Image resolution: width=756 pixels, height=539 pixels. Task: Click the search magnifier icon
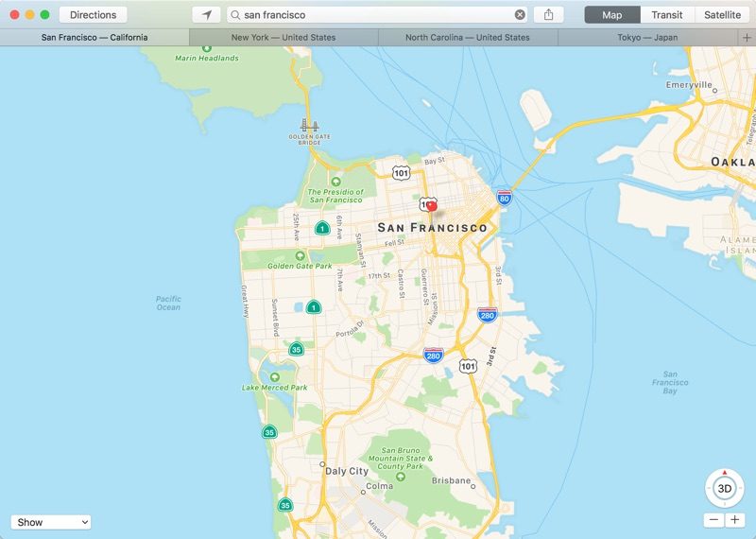pos(235,15)
